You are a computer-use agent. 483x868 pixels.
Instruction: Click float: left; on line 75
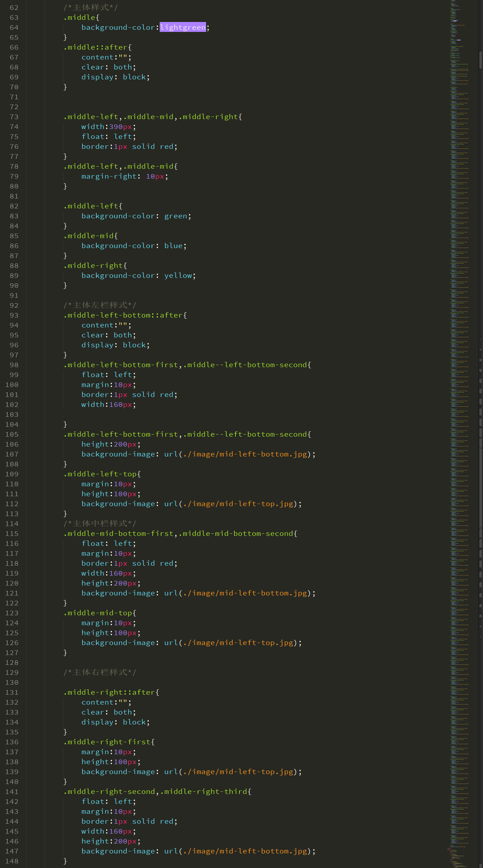pyautogui.click(x=109, y=136)
